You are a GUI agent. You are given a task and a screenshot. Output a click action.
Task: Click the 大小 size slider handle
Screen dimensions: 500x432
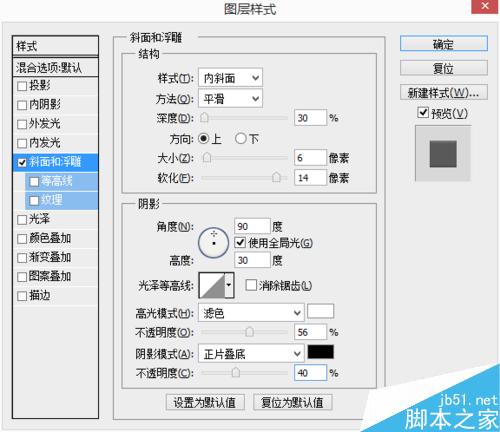click(x=207, y=157)
